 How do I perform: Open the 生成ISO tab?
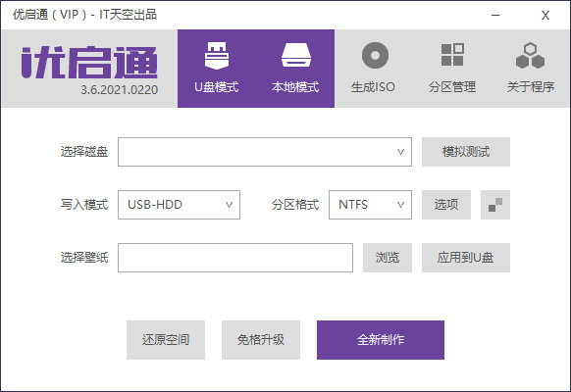point(374,69)
